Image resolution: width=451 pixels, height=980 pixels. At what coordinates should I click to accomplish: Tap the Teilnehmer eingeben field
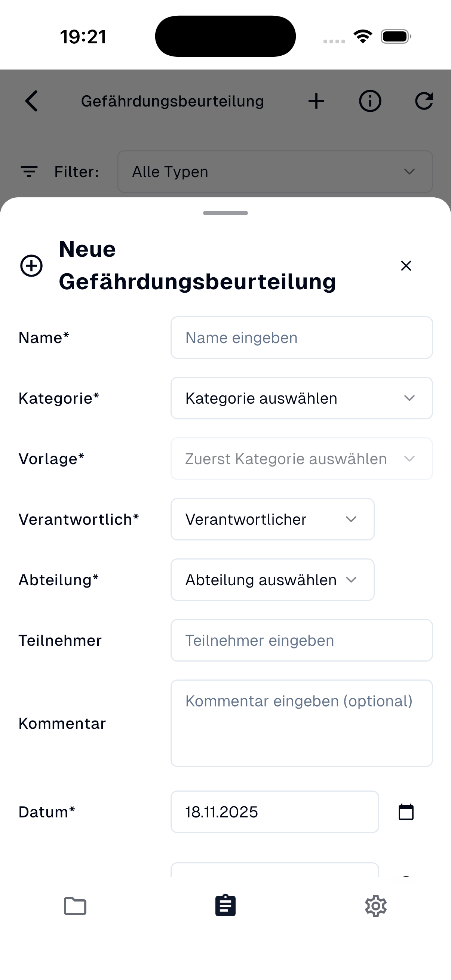301,640
